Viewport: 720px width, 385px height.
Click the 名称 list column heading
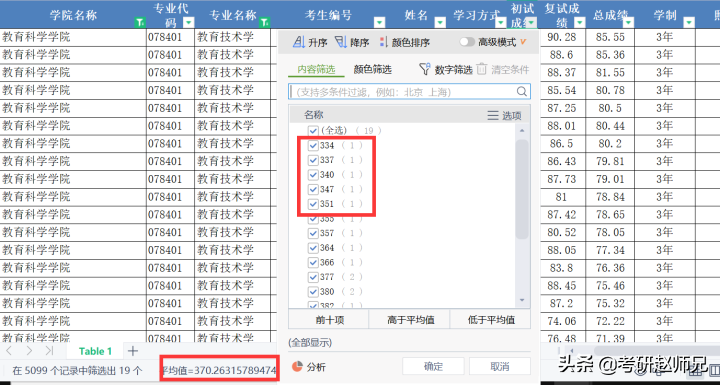click(314, 115)
